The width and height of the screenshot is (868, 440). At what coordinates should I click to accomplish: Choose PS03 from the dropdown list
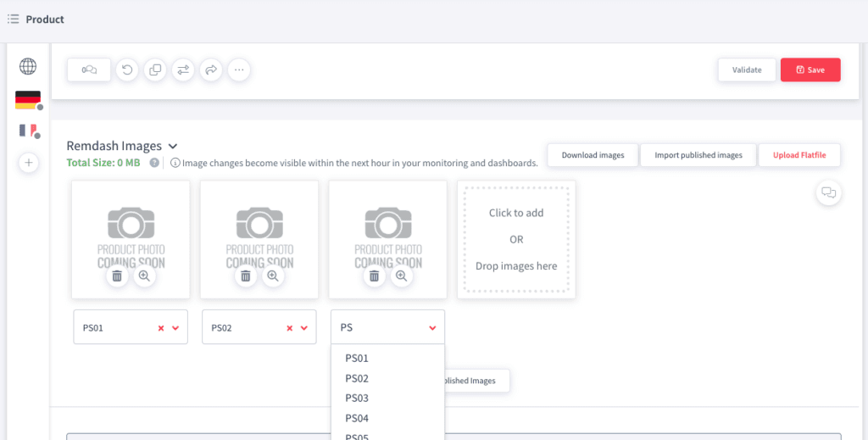pos(357,398)
